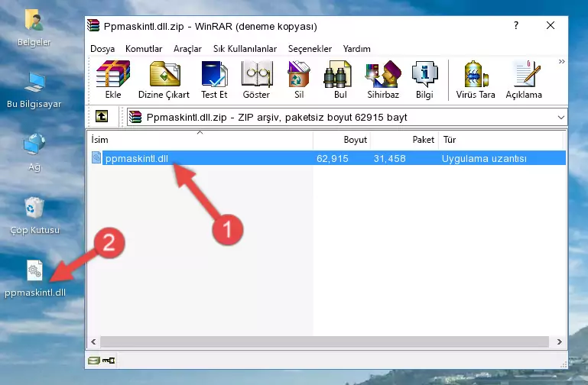Sort by the Boyut column header

tap(342, 140)
